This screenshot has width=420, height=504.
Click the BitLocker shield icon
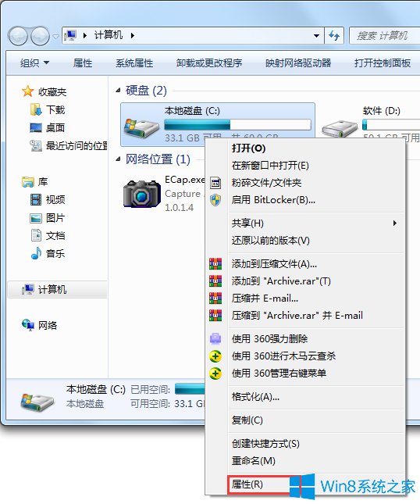(215, 200)
